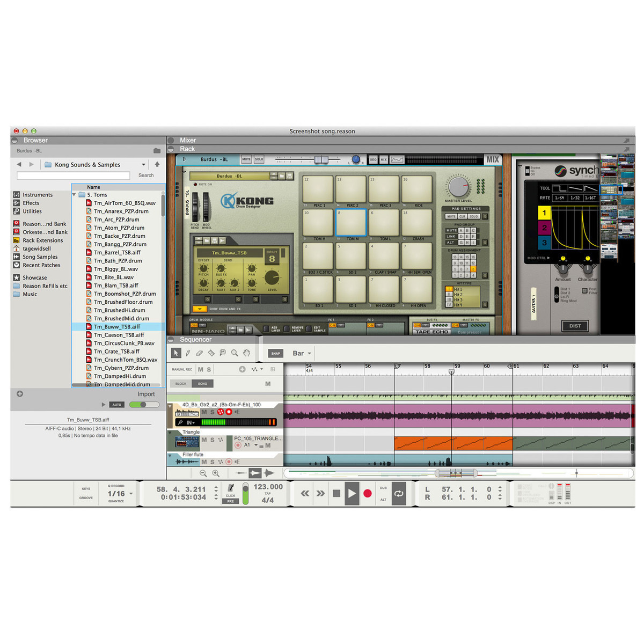This screenshot has height=644, width=644.
Task: Enable record on the Filler flute track
Action: pyautogui.click(x=229, y=462)
